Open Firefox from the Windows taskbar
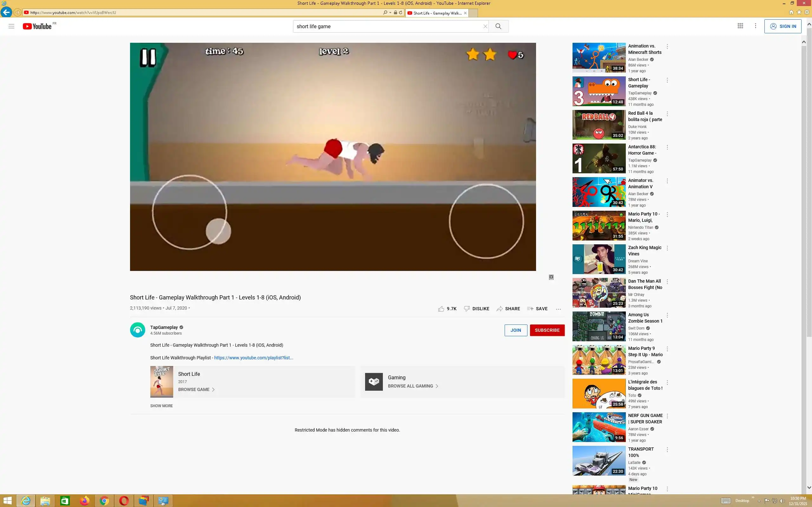 click(x=85, y=501)
